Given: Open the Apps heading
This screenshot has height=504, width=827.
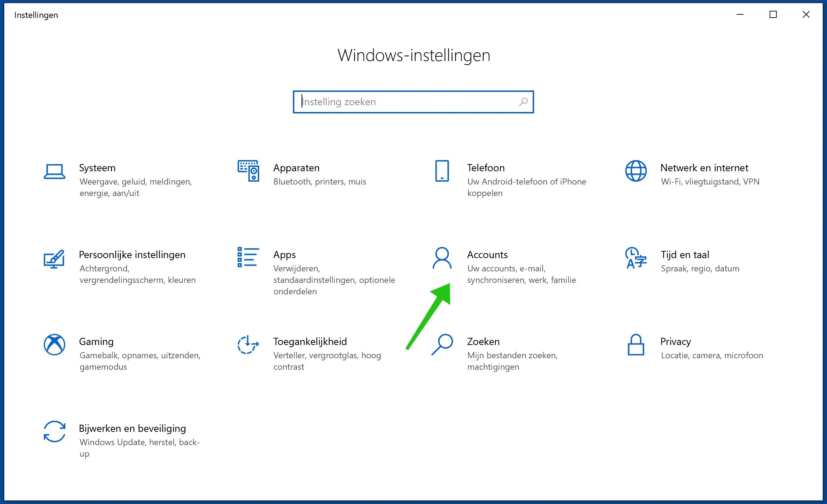Looking at the screenshot, I should click(x=285, y=255).
